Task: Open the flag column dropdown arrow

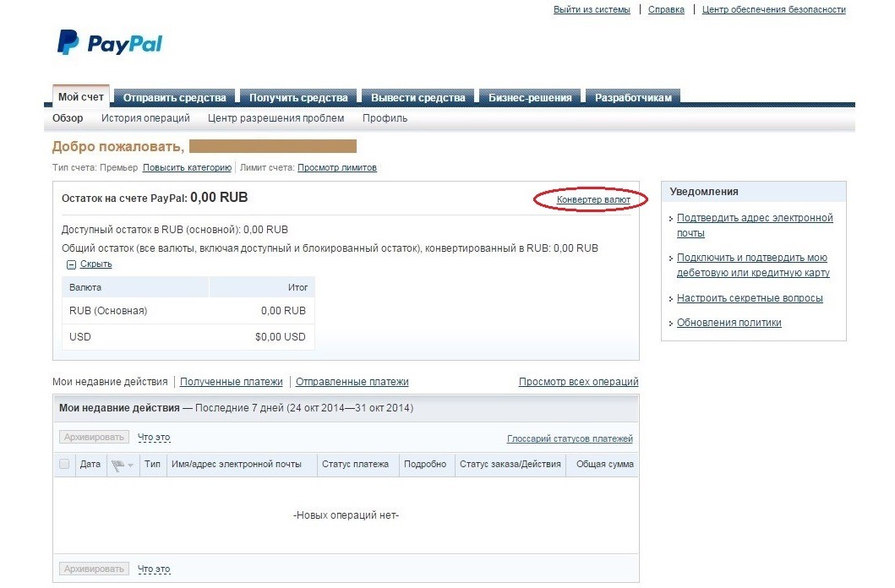Action: coord(131,465)
